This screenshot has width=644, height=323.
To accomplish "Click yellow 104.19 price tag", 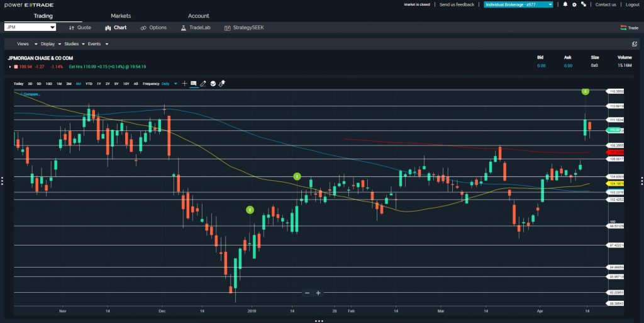I will (x=616, y=183).
